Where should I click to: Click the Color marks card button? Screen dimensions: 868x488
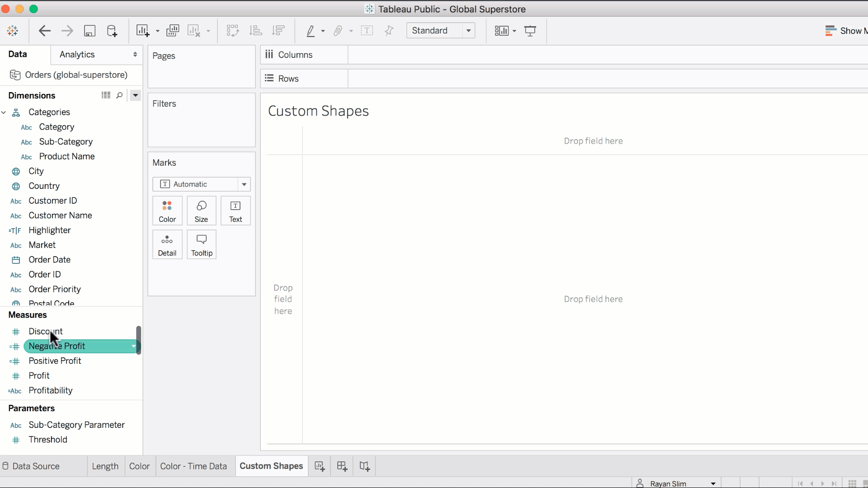pos(167,211)
